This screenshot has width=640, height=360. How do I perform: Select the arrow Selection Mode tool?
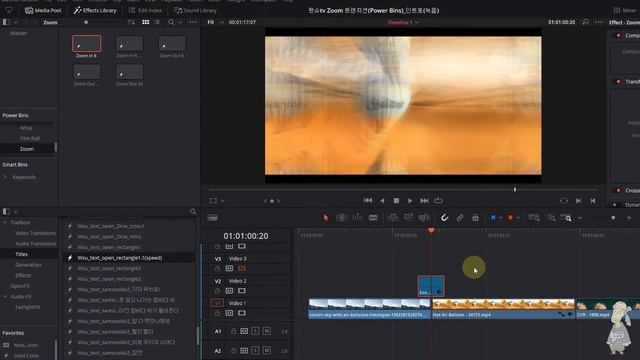coord(325,218)
